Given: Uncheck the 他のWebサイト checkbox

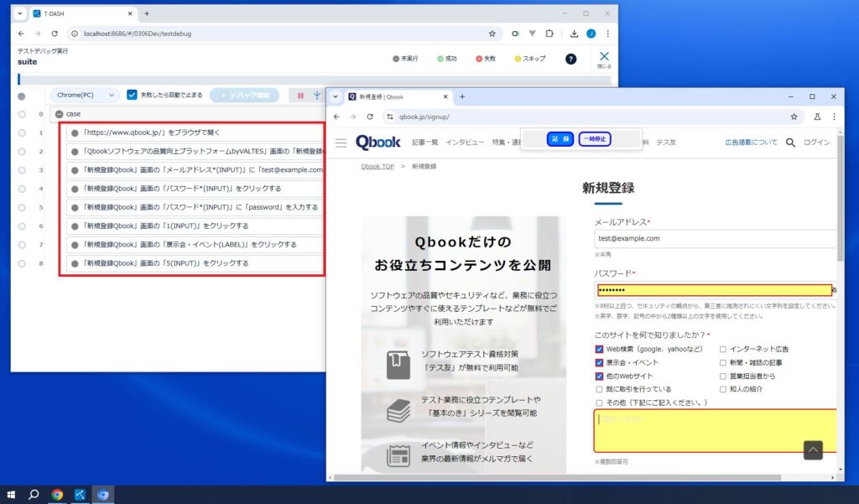Looking at the screenshot, I should click(x=599, y=377).
